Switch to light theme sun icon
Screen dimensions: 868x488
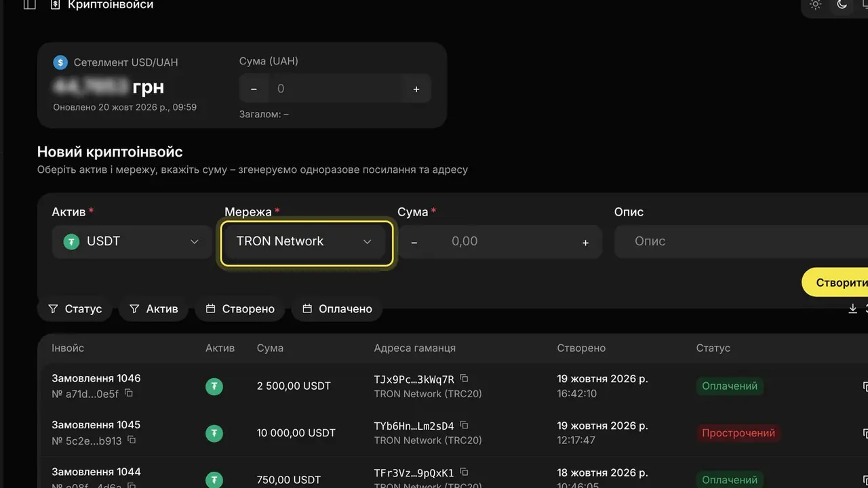click(816, 5)
